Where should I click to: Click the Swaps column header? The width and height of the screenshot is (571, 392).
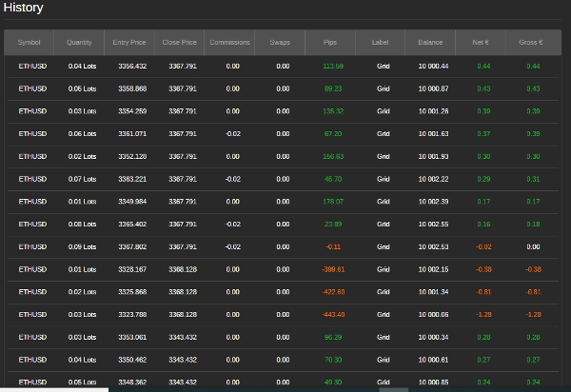click(280, 43)
